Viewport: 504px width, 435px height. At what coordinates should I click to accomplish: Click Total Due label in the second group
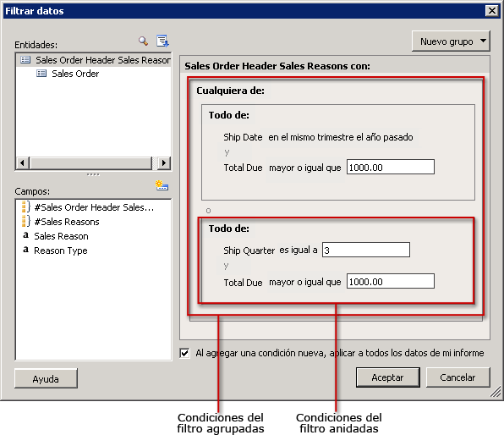pyautogui.click(x=243, y=283)
